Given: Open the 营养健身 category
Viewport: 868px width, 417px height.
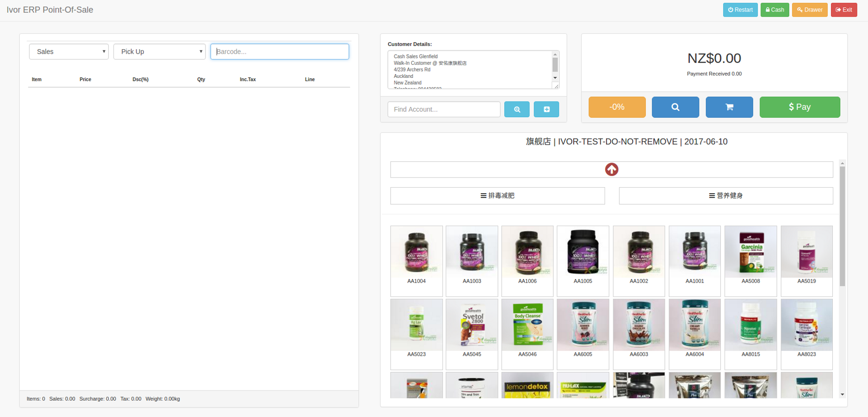Looking at the screenshot, I should coord(725,196).
